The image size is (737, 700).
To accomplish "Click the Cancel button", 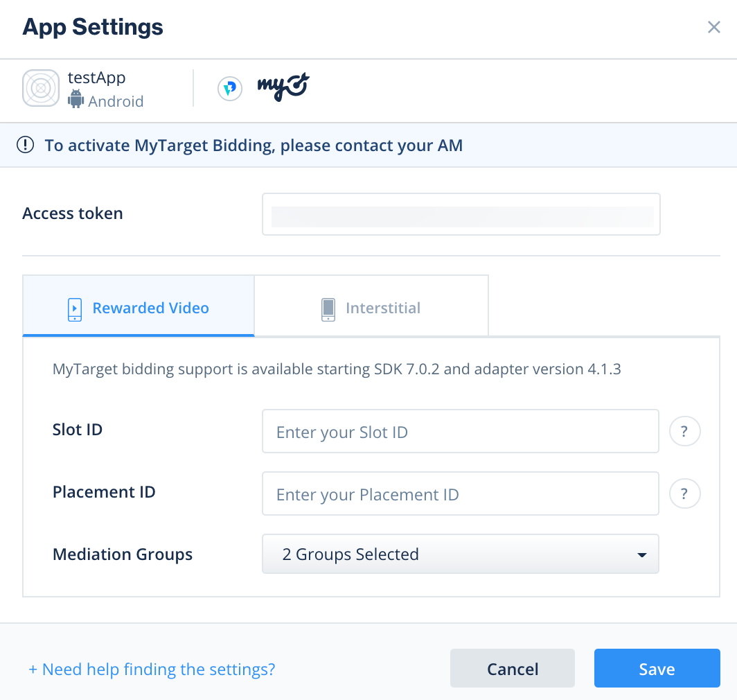I will point(512,668).
